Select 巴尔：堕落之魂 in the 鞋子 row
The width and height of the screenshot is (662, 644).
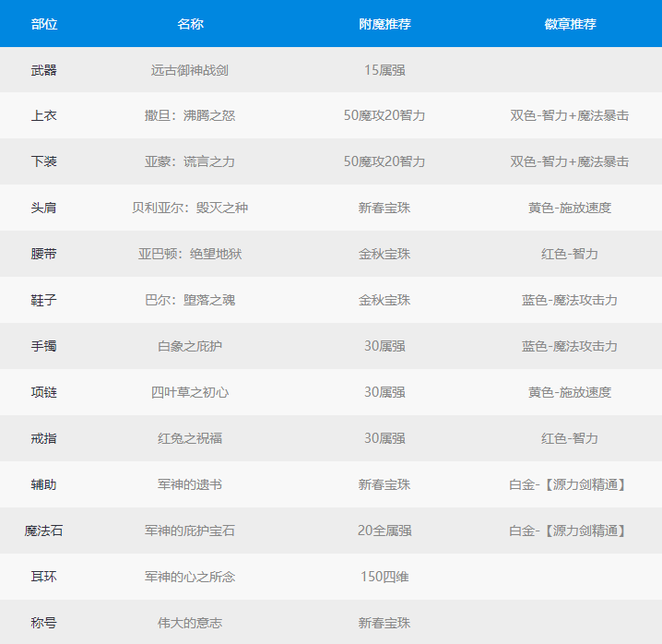(x=190, y=301)
